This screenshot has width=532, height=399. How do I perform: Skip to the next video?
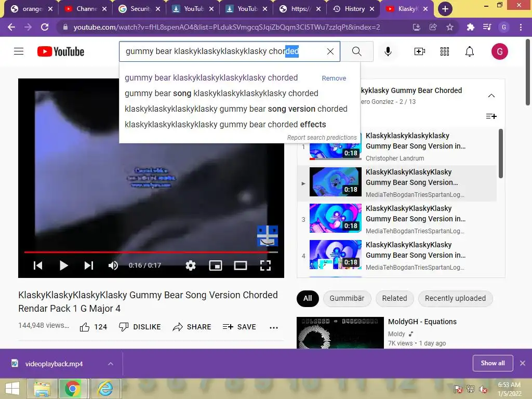(88, 265)
